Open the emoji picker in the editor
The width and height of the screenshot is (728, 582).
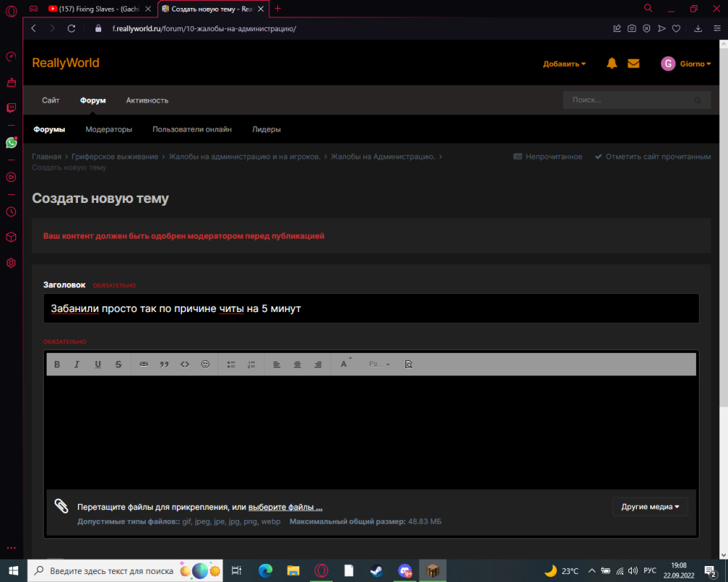pos(205,364)
